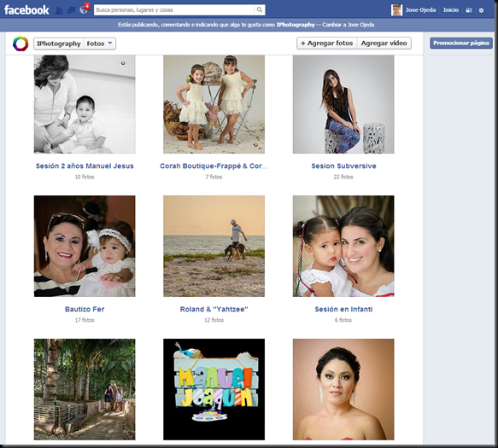Screen dimensions: 498x448
Task: Expand the Fotos dropdown
Action: point(100,44)
